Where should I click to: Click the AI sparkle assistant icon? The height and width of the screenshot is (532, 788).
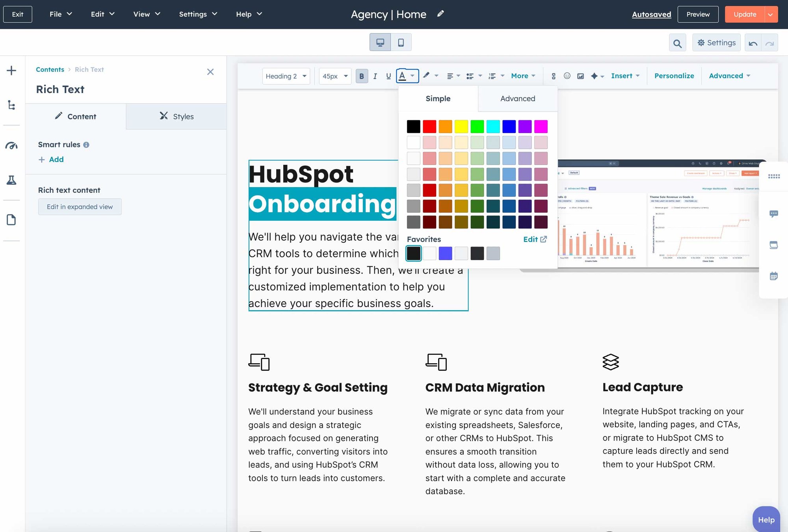coord(594,76)
